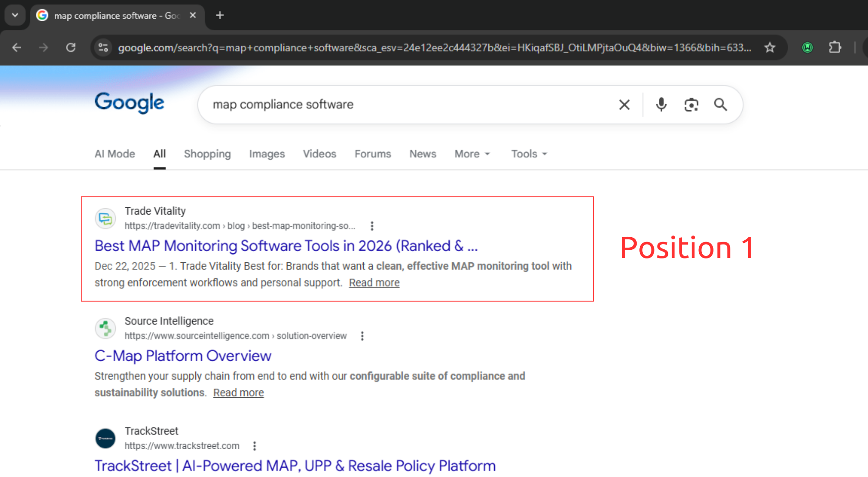
Task: Click the Source Intelligence favicon
Action: pos(105,328)
